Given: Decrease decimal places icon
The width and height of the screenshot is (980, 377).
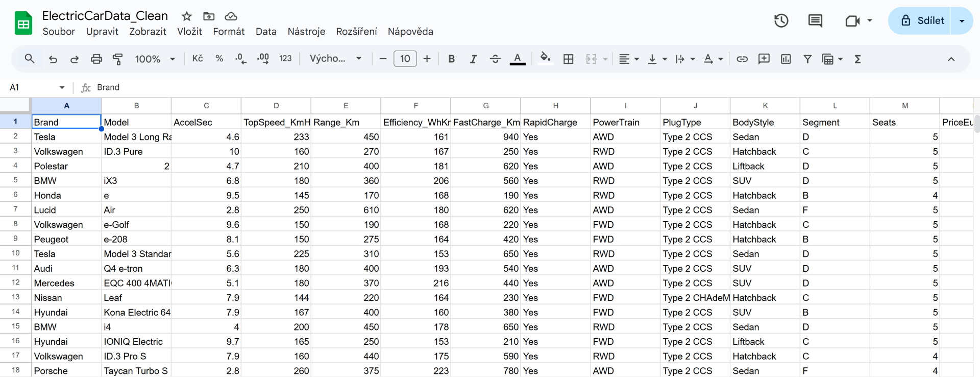Looking at the screenshot, I should point(241,59).
